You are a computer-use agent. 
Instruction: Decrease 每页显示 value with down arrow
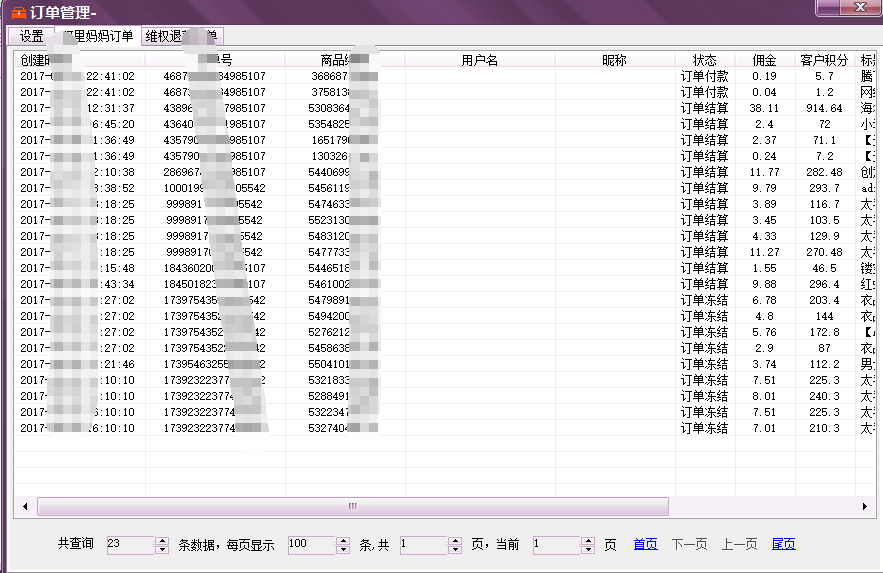[x=343, y=549]
